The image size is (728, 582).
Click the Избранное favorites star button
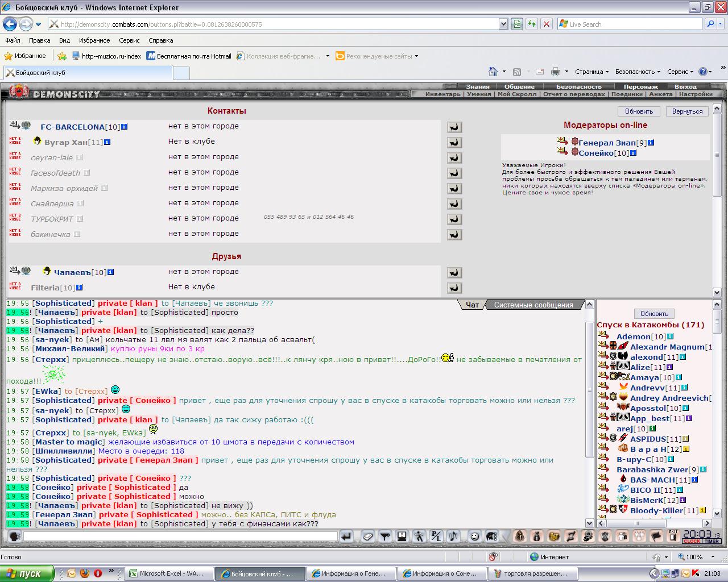pos(25,56)
